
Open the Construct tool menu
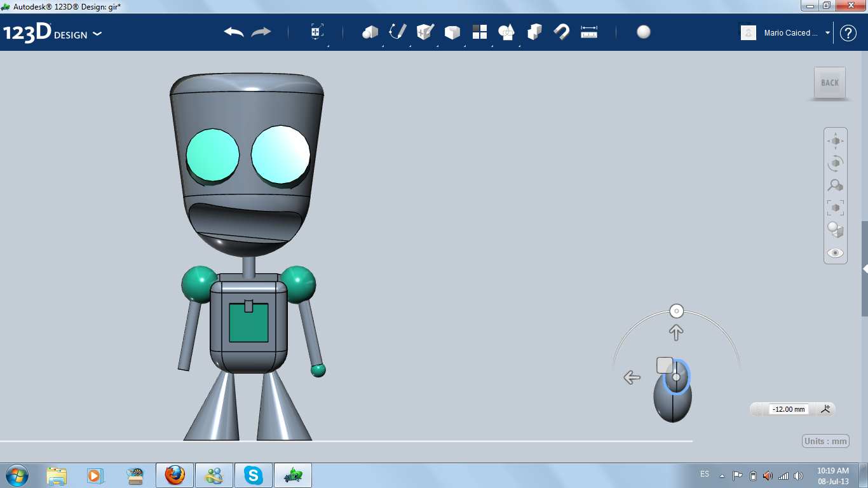pyautogui.click(x=425, y=32)
